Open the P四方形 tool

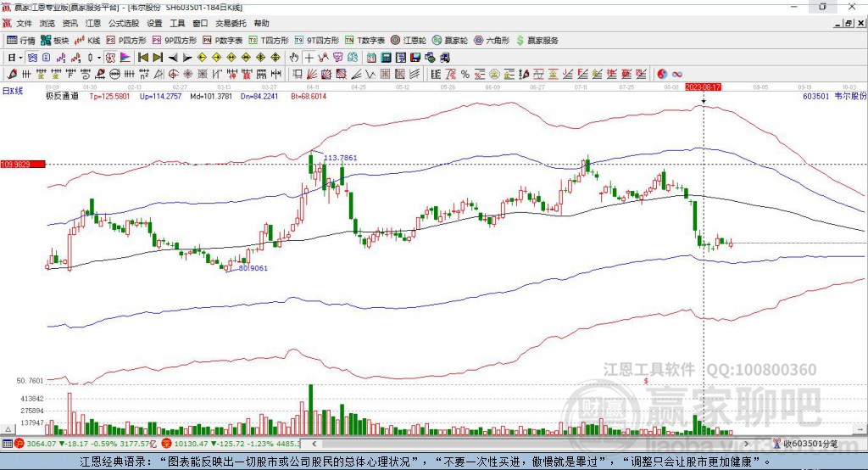126,41
